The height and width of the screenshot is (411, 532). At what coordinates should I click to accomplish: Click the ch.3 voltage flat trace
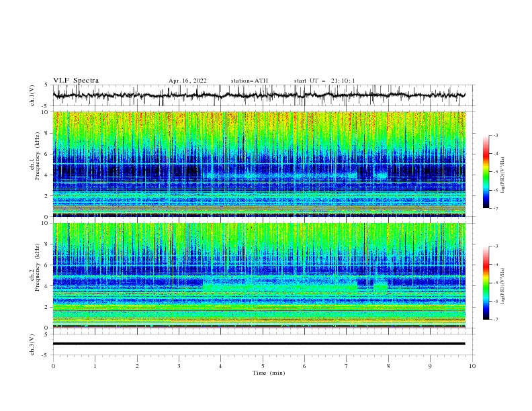[259, 344]
